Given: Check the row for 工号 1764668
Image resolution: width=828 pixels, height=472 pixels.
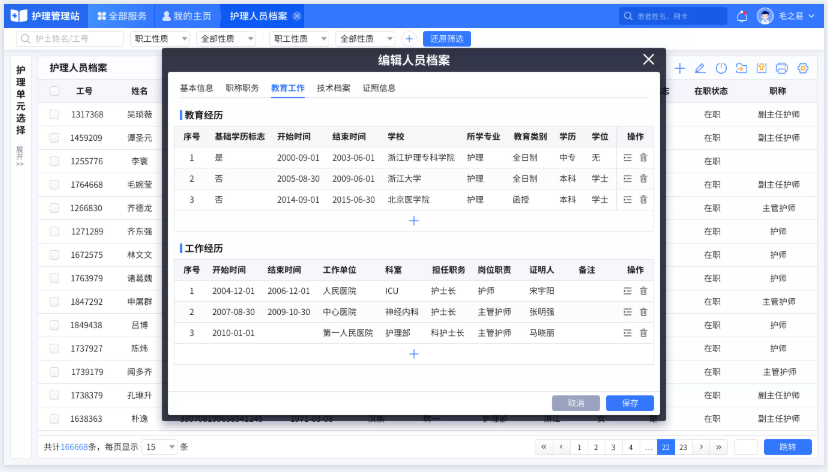Looking at the screenshot, I should coord(54,184).
